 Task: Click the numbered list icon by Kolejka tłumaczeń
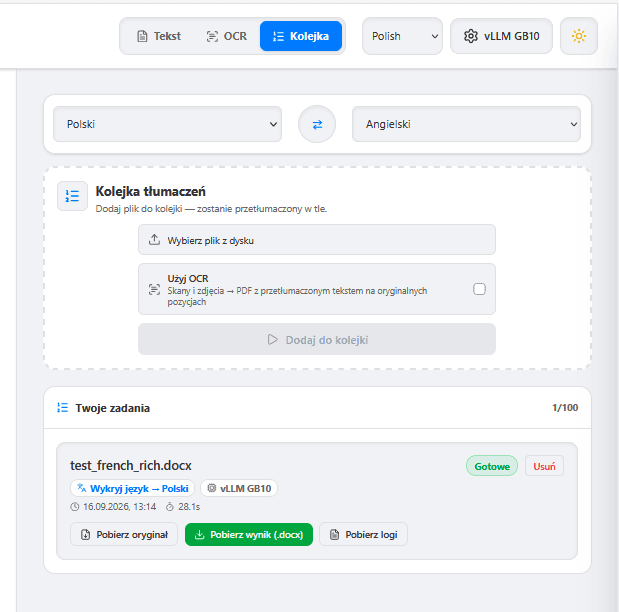click(72, 196)
